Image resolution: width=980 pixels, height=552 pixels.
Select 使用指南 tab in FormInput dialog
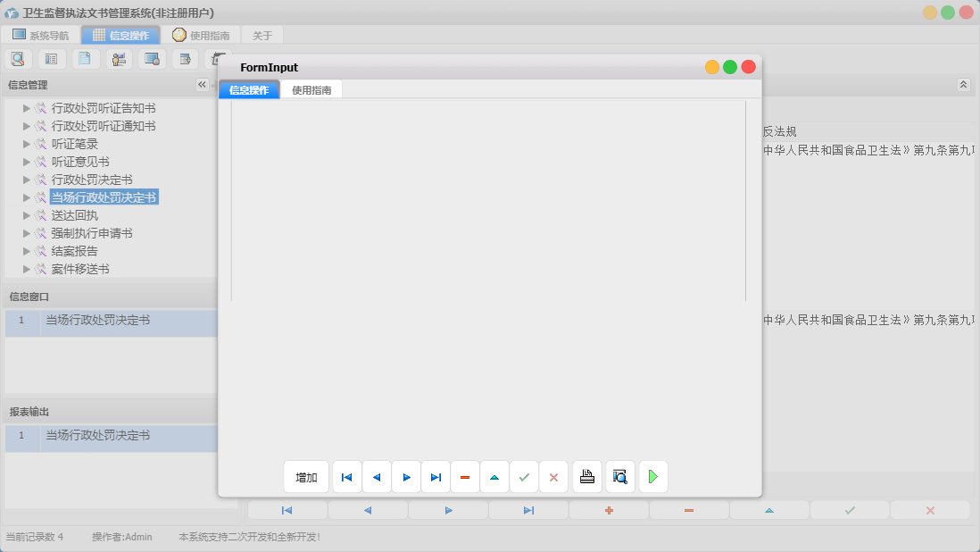click(311, 90)
